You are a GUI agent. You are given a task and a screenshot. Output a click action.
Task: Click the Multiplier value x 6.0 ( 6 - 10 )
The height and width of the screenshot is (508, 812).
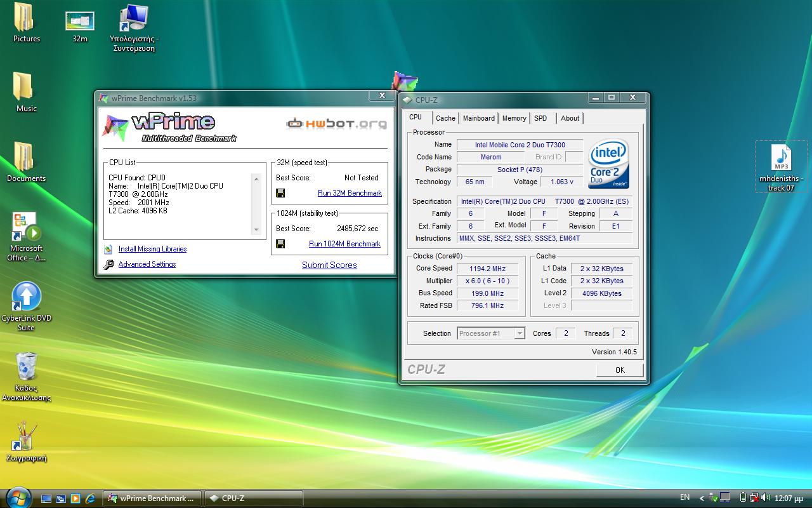point(487,281)
